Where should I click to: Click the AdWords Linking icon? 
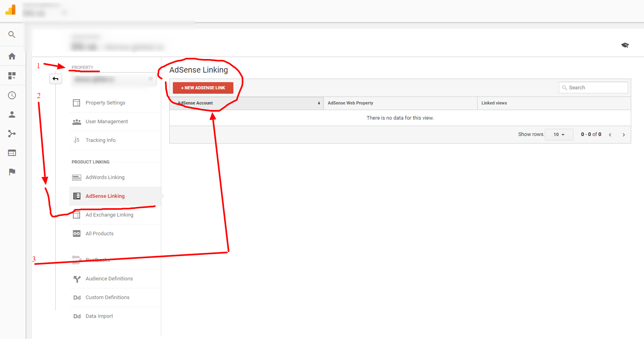point(76,177)
